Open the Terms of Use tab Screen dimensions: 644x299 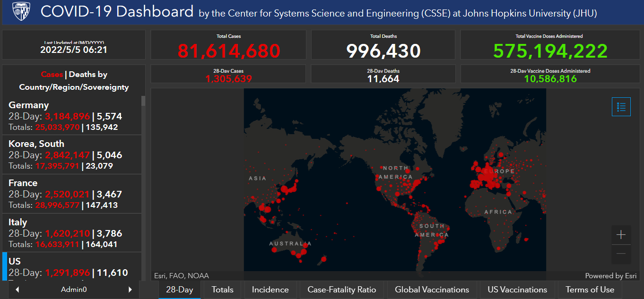590,290
